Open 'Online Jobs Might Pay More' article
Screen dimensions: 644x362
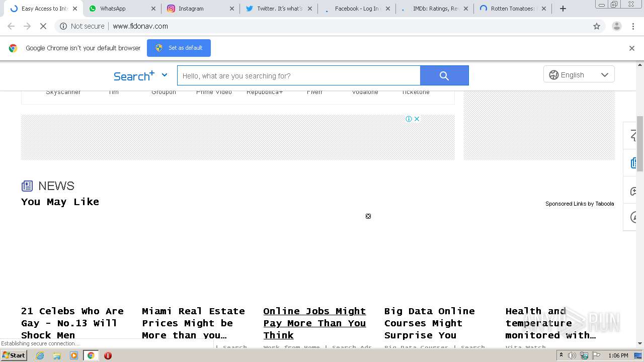314,323
